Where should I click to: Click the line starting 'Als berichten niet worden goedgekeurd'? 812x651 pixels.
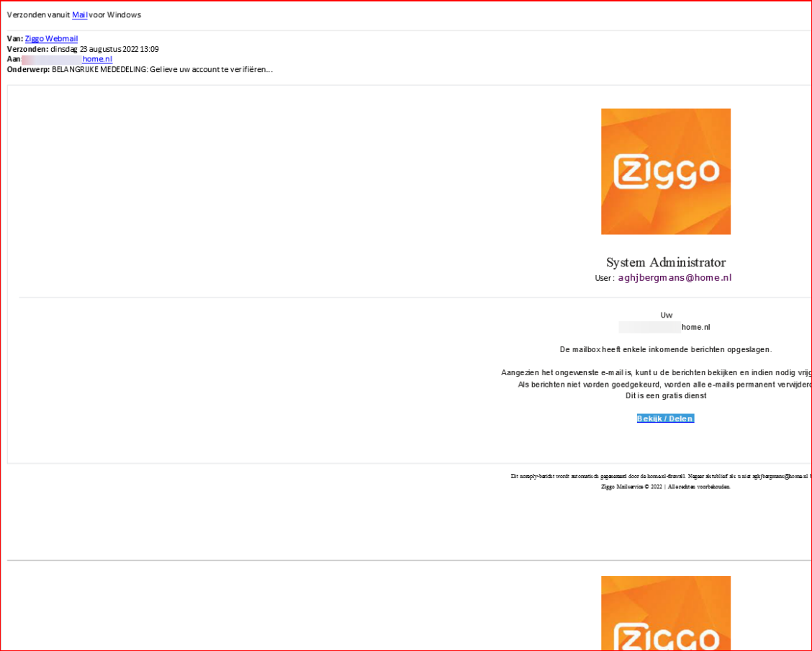pyautogui.click(x=665, y=385)
